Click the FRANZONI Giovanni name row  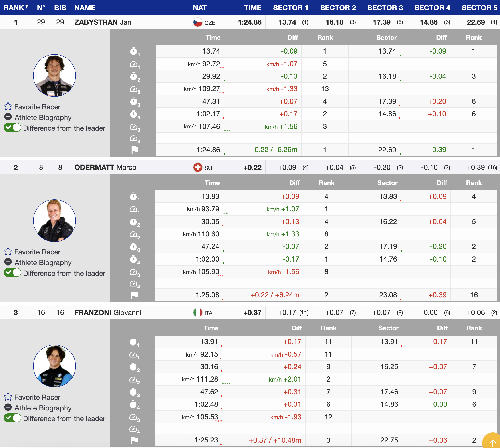pyautogui.click(x=108, y=313)
